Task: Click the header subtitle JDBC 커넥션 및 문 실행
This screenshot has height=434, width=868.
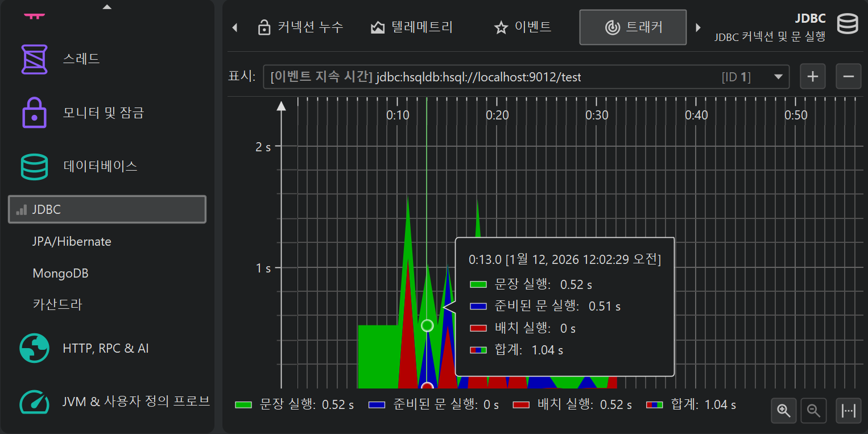Action: (x=770, y=37)
